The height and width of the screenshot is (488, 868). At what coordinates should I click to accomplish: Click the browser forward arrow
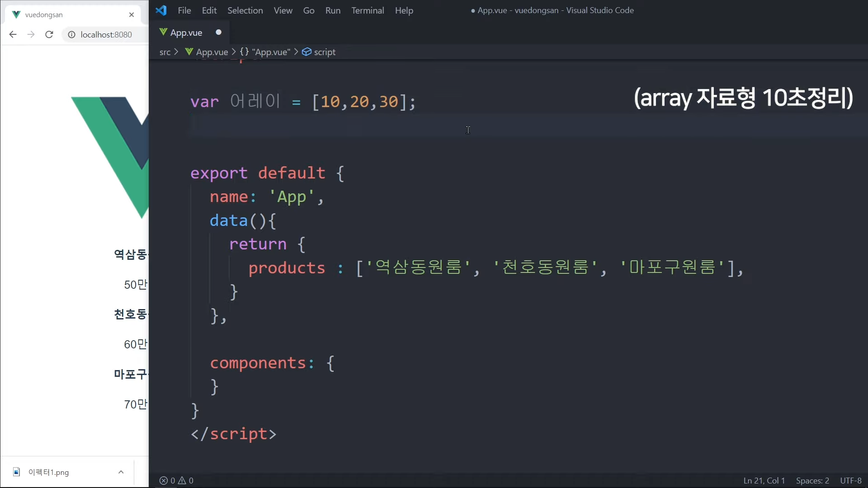(31, 34)
